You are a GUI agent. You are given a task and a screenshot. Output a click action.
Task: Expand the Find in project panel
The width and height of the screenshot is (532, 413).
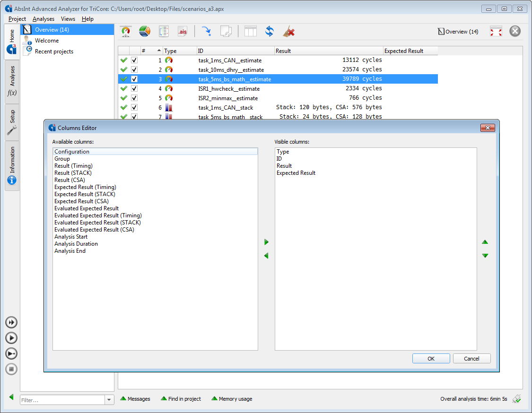pos(181,399)
